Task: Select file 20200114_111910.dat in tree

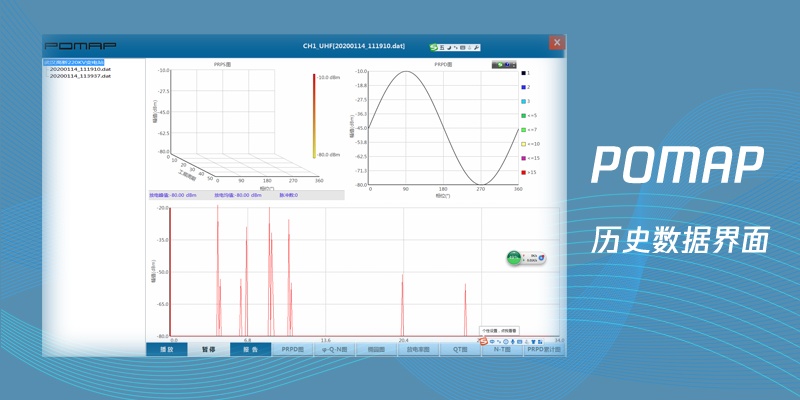Action: 80,69
